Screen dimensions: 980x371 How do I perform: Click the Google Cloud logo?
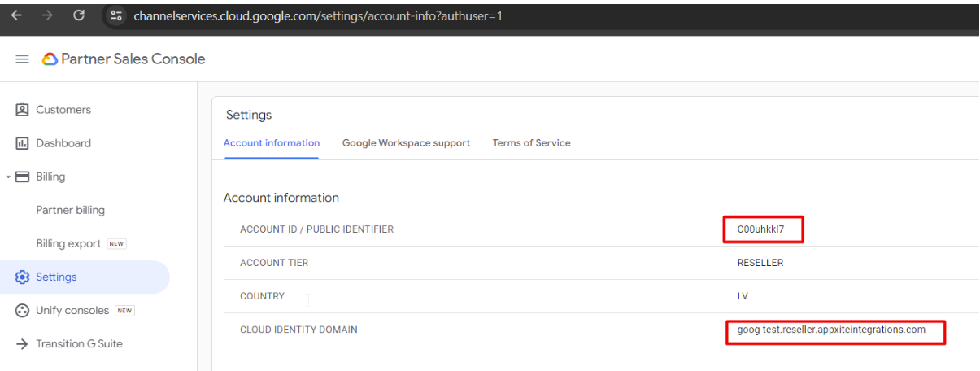coord(50,59)
